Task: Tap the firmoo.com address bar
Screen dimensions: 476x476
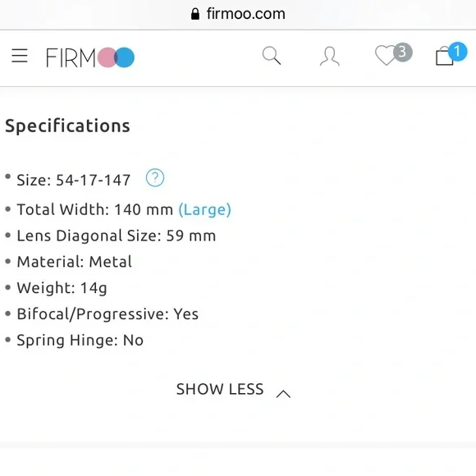Action: pyautogui.click(x=238, y=14)
